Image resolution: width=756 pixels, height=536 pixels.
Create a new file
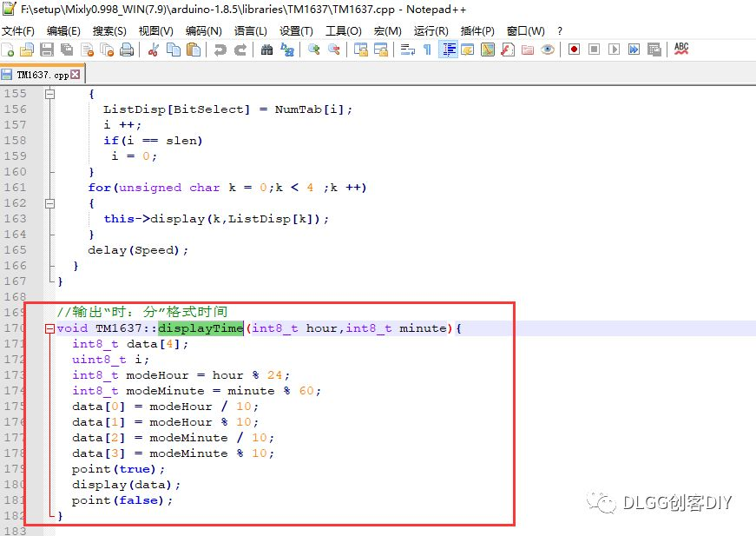point(9,50)
